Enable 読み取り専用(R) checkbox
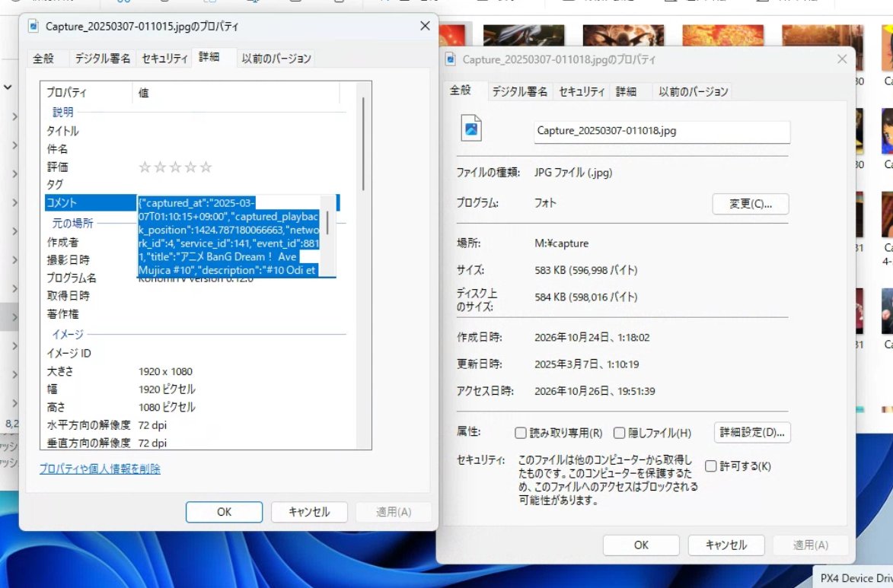 coord(520,433)
